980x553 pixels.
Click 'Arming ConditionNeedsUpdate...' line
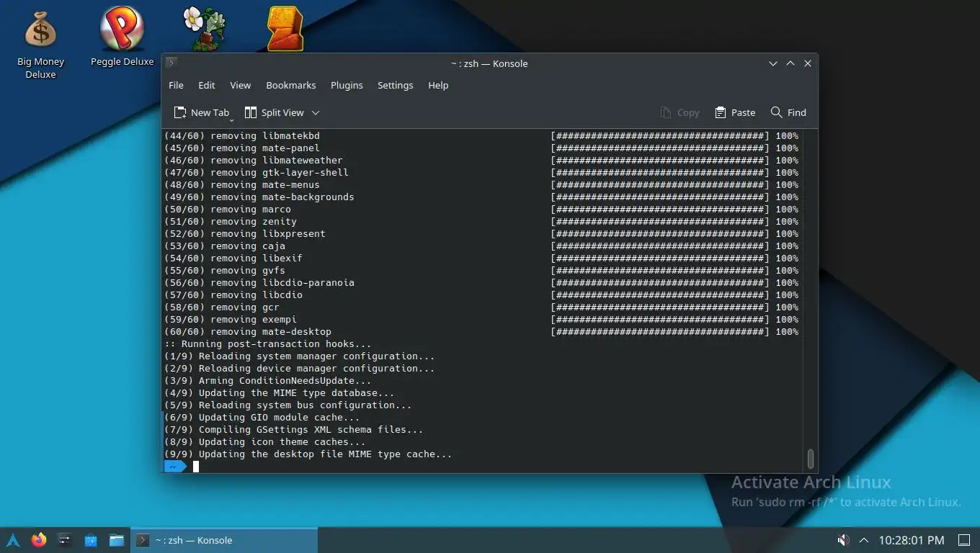[x=268, y=381]
